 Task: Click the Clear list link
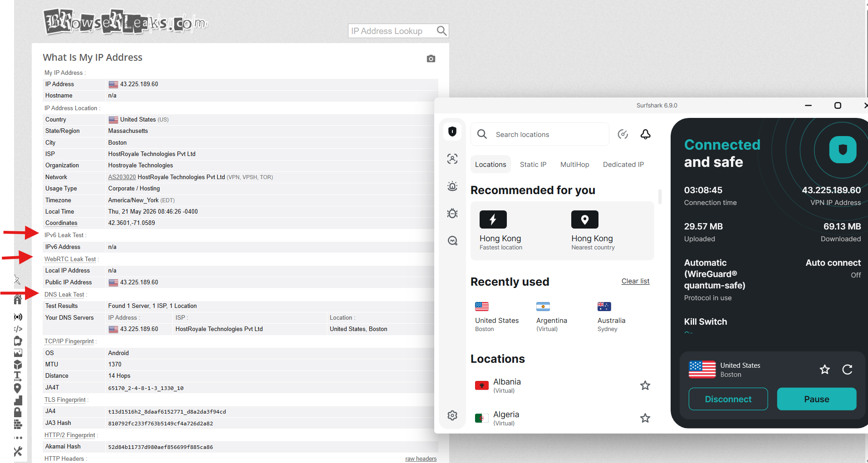(635, 281)
